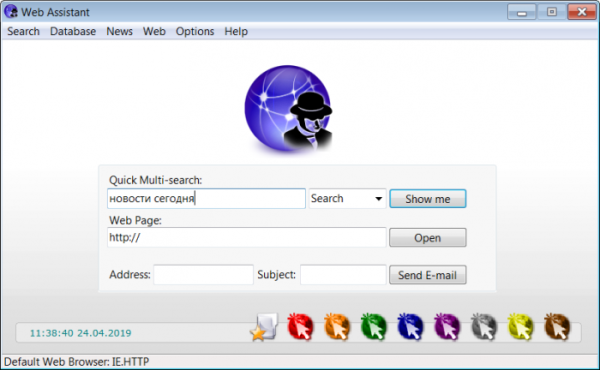Open the Options menu
The image size is (600, 370).
195,31
